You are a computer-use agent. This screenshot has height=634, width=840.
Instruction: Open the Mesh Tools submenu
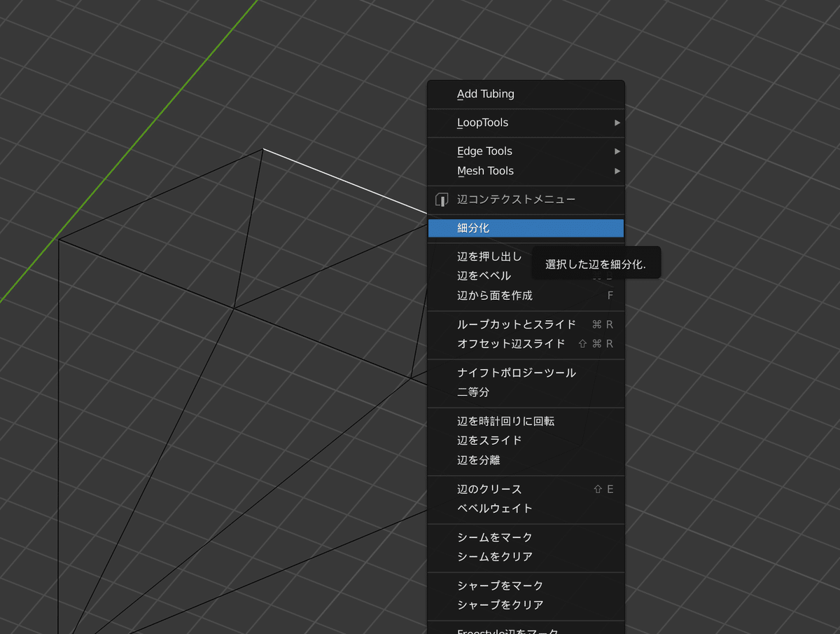click(x=526, y=171)
